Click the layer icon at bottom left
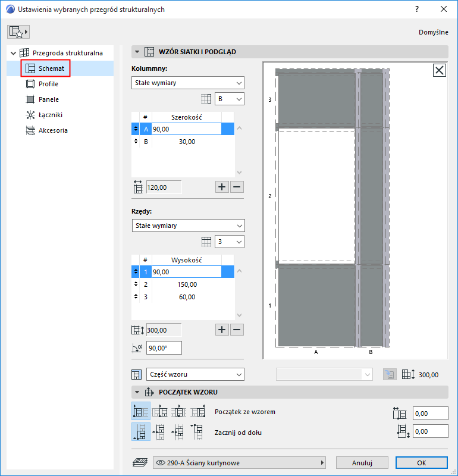Screen dimensions: 458x476 [x=140, y=463]
